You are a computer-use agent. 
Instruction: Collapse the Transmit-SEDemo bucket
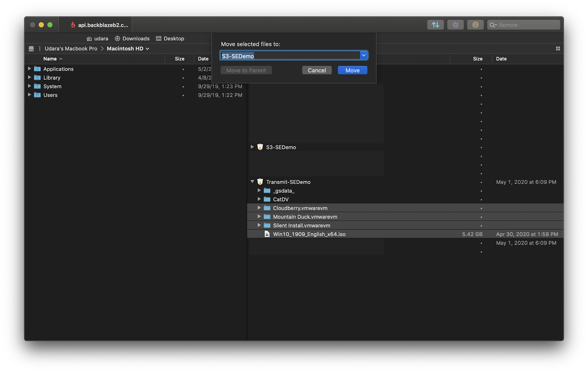[x=252, y=182]
